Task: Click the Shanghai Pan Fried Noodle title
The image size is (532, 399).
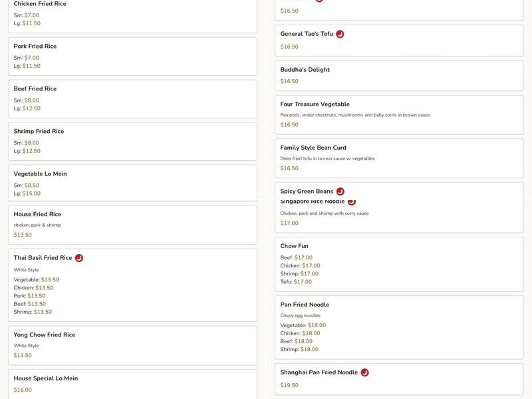Action: point(319,373)
